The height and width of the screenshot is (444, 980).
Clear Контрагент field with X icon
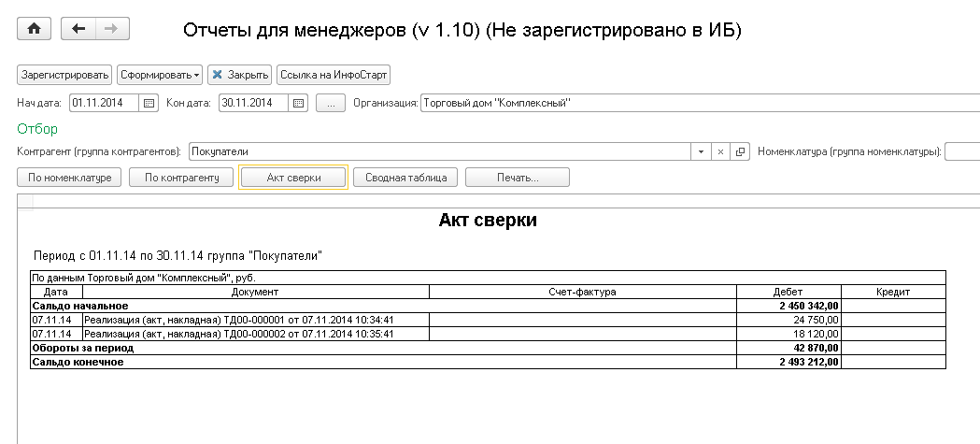[720, 151]
